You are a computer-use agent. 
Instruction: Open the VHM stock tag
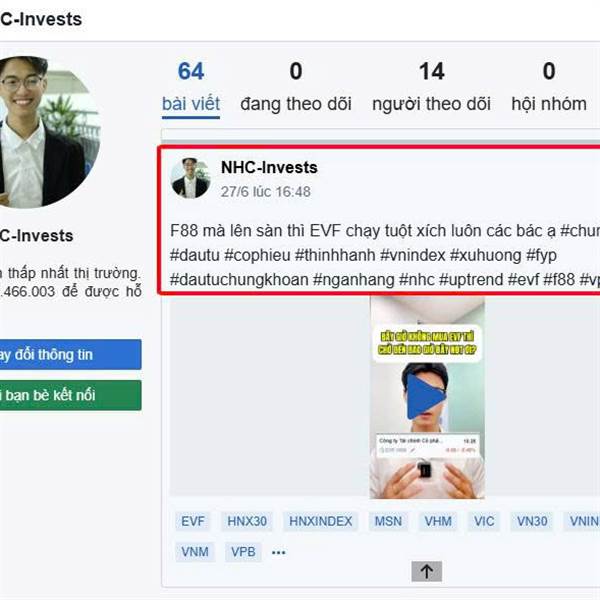[x=438, y=521]
